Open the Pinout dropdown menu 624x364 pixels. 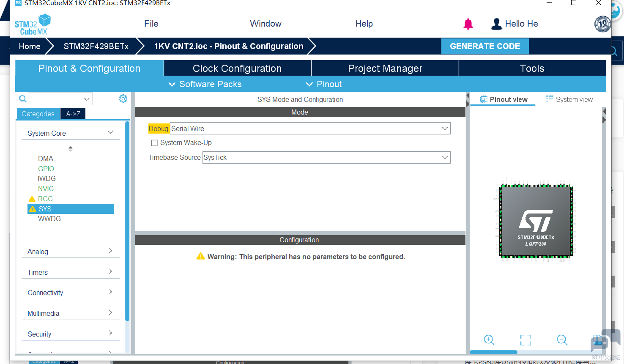pyautogui.click(x=324, y=84)
